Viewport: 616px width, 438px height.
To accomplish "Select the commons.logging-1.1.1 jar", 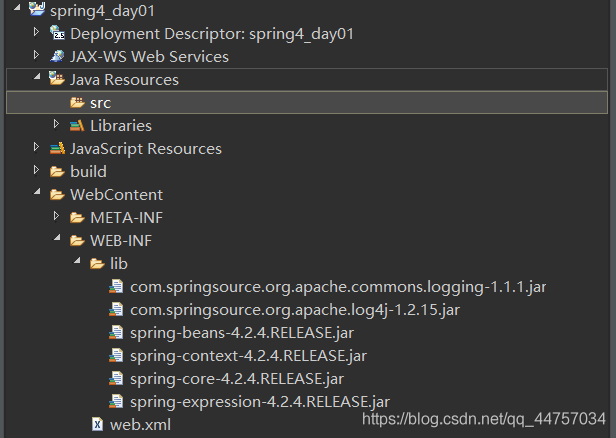I will 338,287.
